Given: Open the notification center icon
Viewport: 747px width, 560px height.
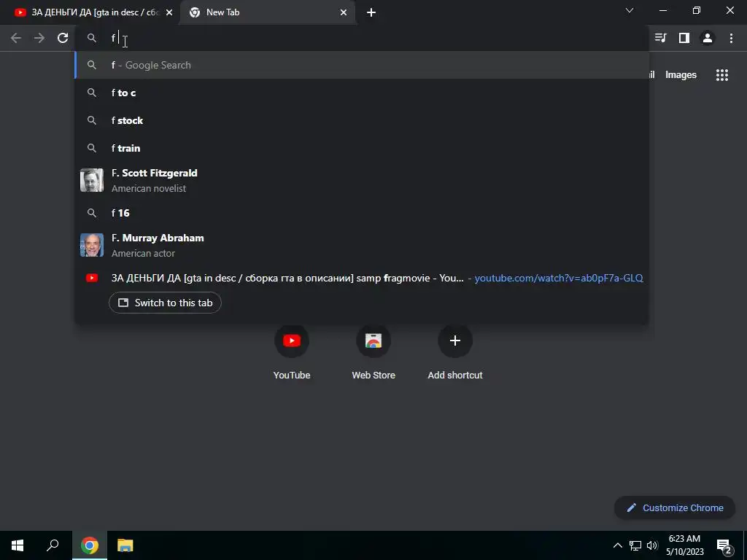Looking at the screenshot, I should [724, 545].
